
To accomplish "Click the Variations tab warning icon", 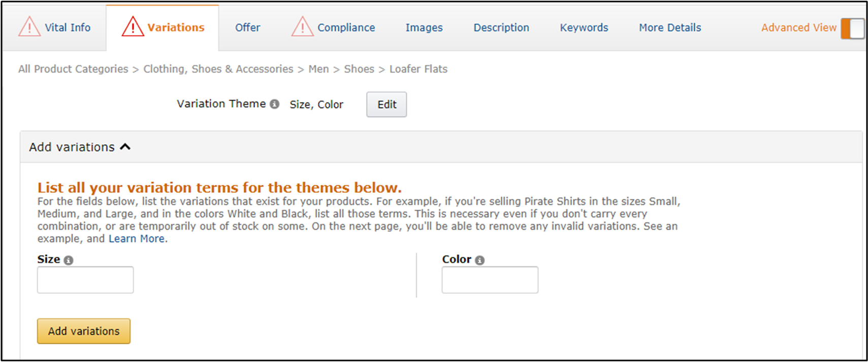I will tap(133, 27).
